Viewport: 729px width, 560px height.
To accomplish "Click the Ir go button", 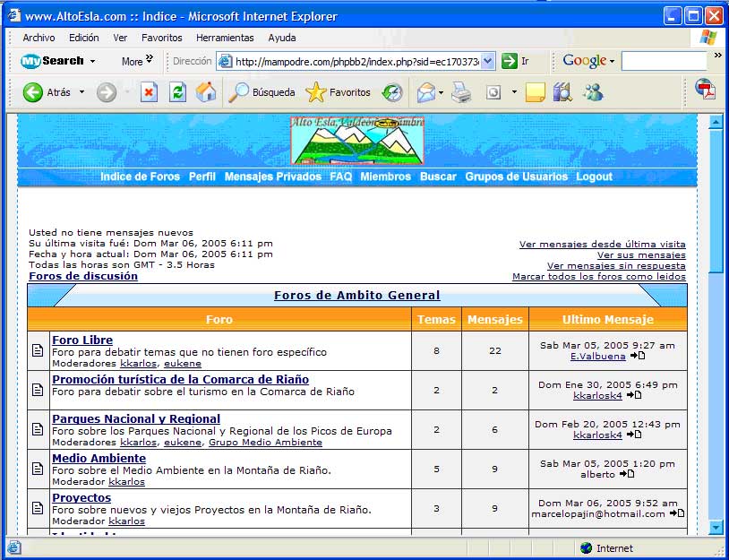I will click(x=515, y=61).
